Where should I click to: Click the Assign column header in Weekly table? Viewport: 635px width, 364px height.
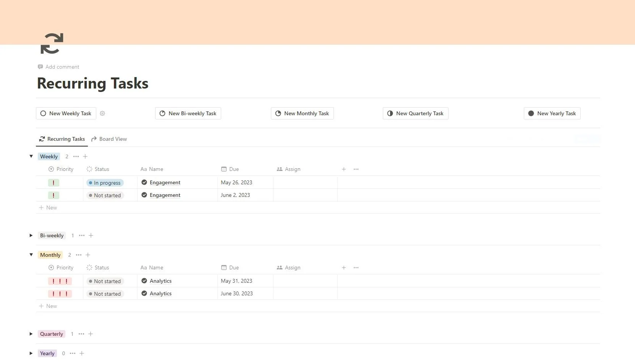(288, 169)
